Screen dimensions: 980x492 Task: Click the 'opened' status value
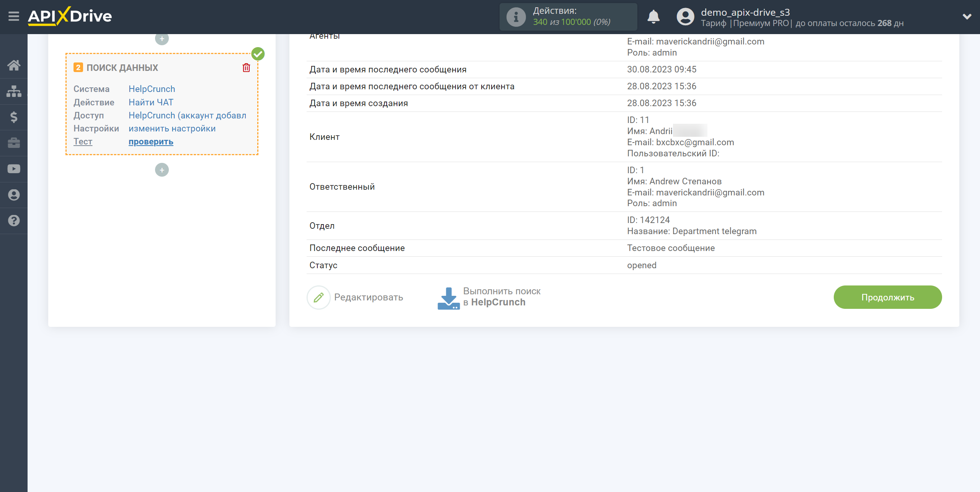click(x=642, y=265)
